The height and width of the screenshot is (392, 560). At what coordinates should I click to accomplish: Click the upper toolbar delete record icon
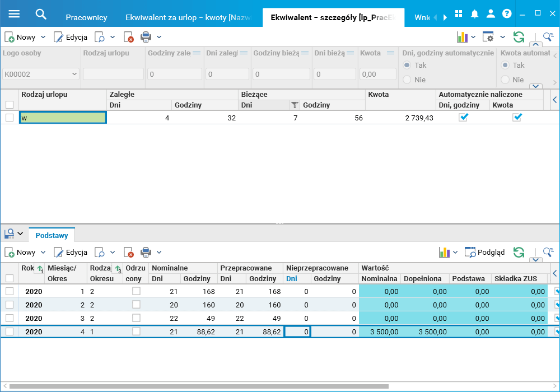coord(129,38)
